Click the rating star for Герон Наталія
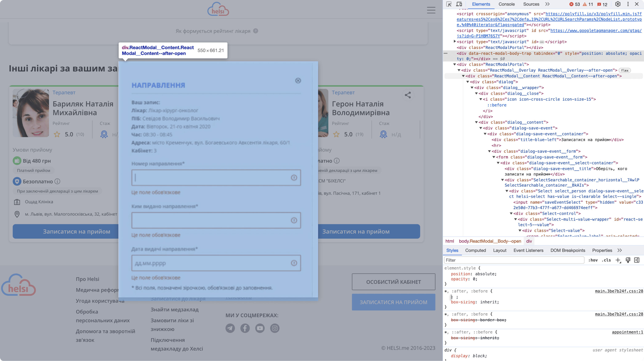The image size is (644, 361). [x=336, y=134]
